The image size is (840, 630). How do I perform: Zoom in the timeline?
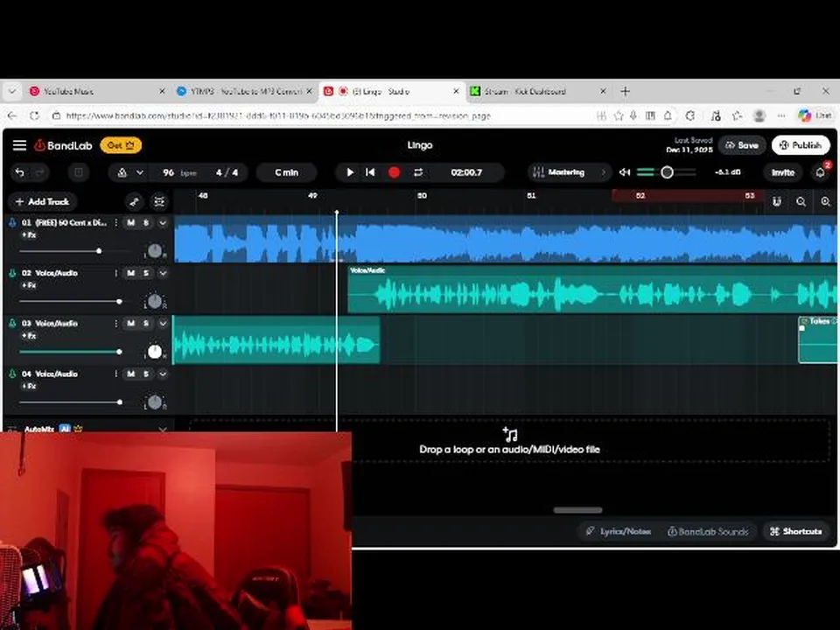pos(825,201)
